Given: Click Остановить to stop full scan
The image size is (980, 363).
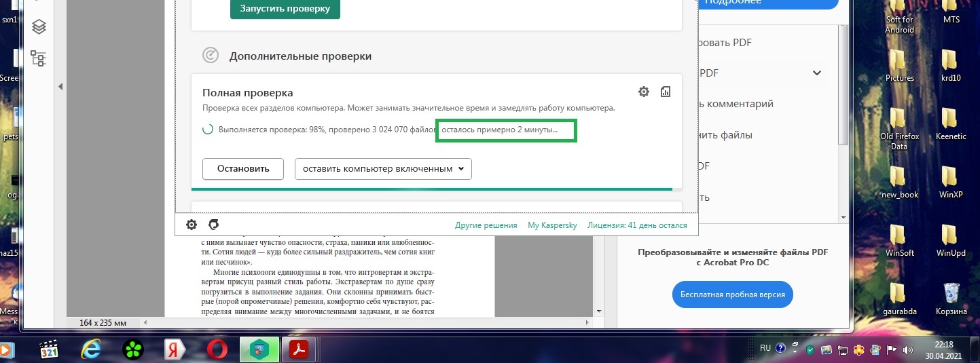Looking at the screenshot, I should click(243, 168).
